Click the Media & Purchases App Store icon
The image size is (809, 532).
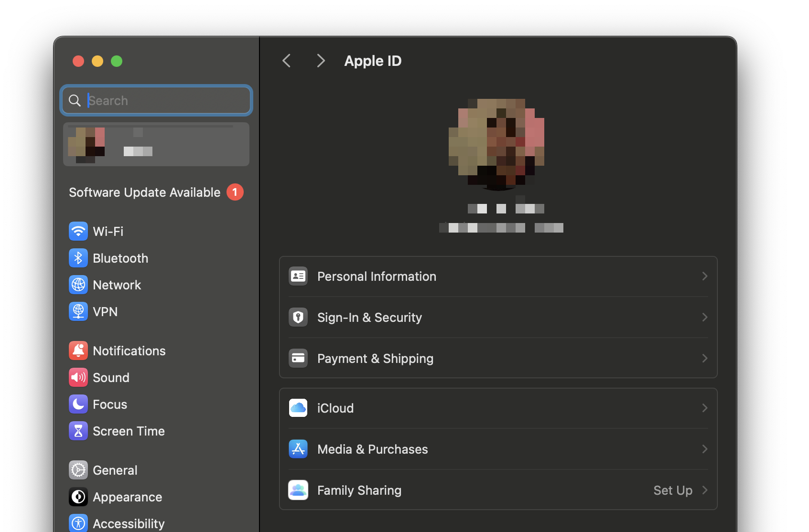298,449
